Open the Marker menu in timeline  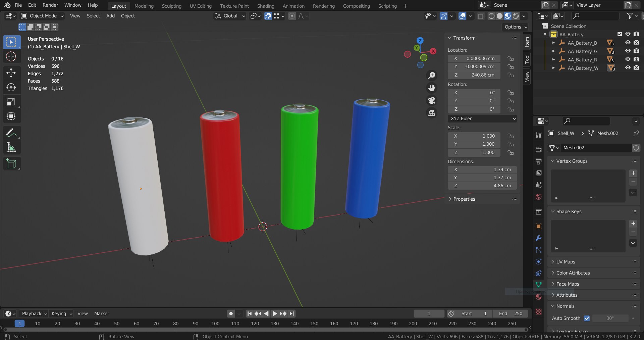click(x=102, y=313)
